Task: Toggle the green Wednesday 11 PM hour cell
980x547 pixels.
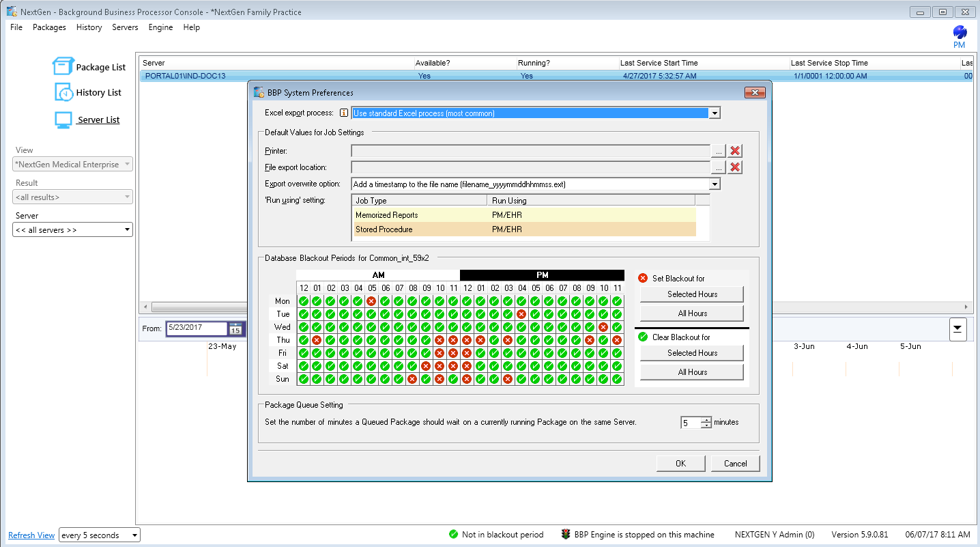Action: coord(617,327)
